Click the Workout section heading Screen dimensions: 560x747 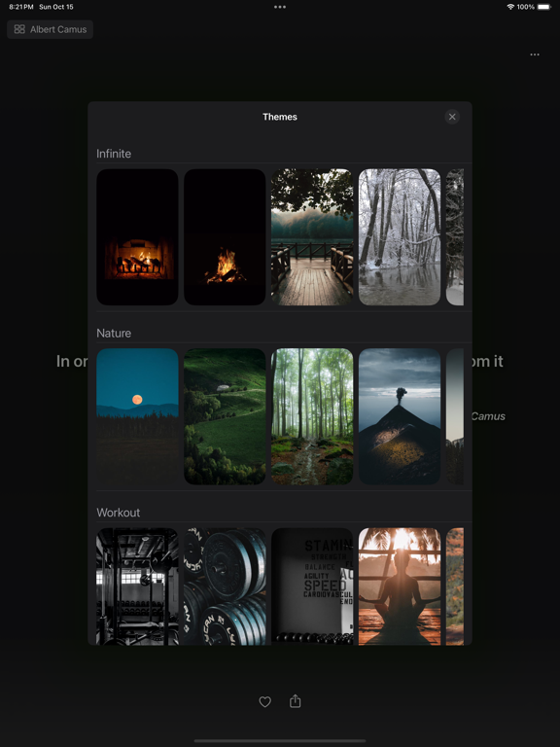118,513
